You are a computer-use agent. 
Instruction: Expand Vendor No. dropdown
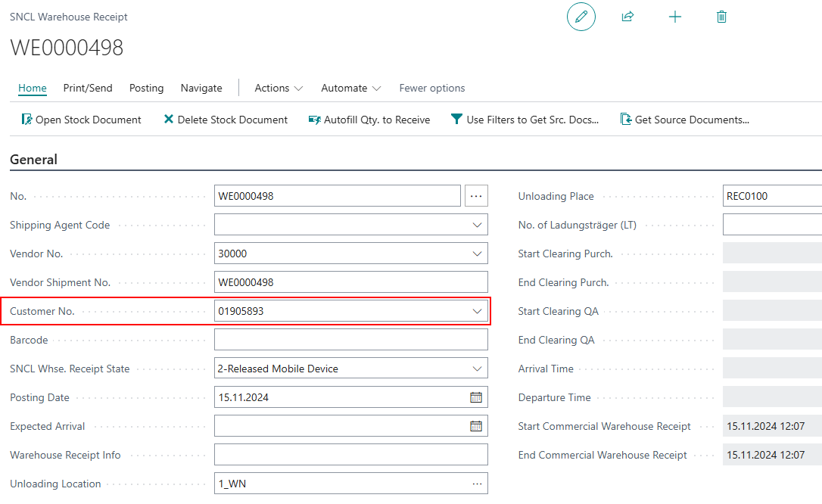point(477,254)
